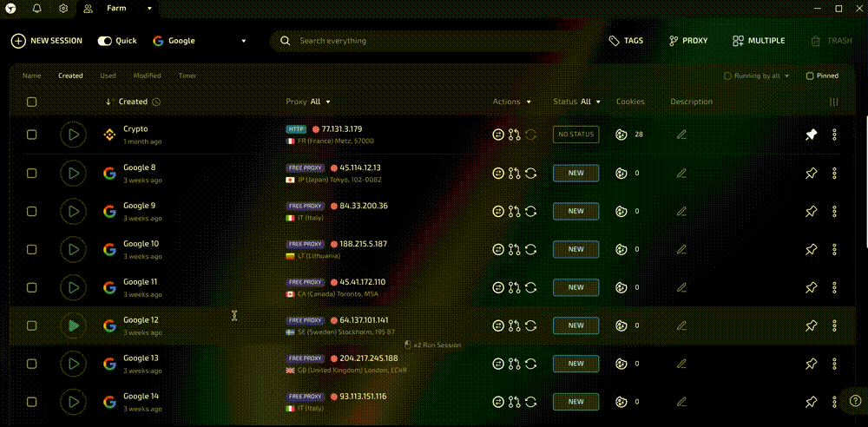Viewport: 868px width, 427px height.
Task: Sort sessions by the Modified tab
Action: point(147,76)
